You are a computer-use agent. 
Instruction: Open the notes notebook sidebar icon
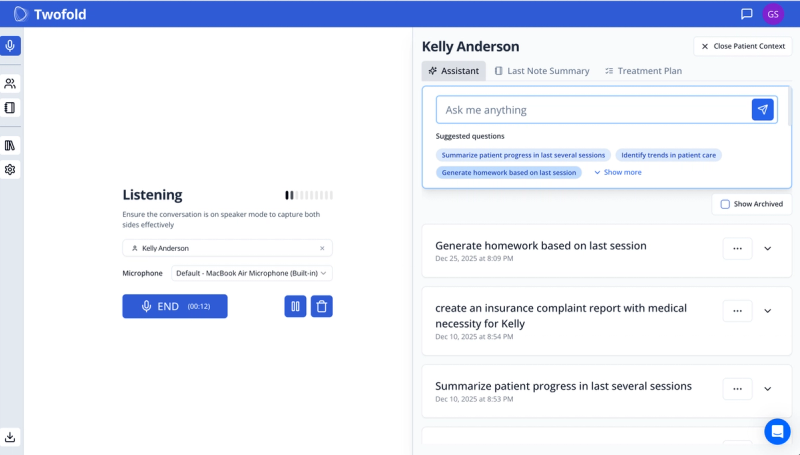pyautogui.click(x=10, y=108)
